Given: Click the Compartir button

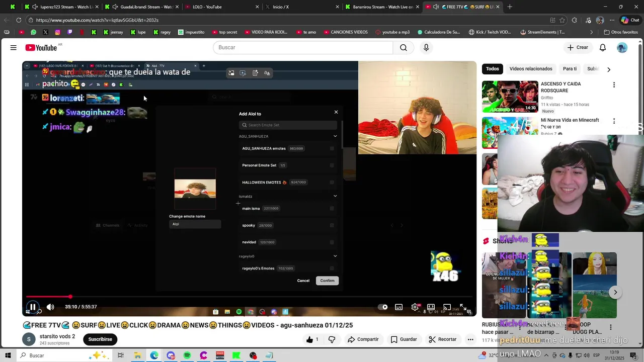Looking at the screenshot, I should pos(363,339).
